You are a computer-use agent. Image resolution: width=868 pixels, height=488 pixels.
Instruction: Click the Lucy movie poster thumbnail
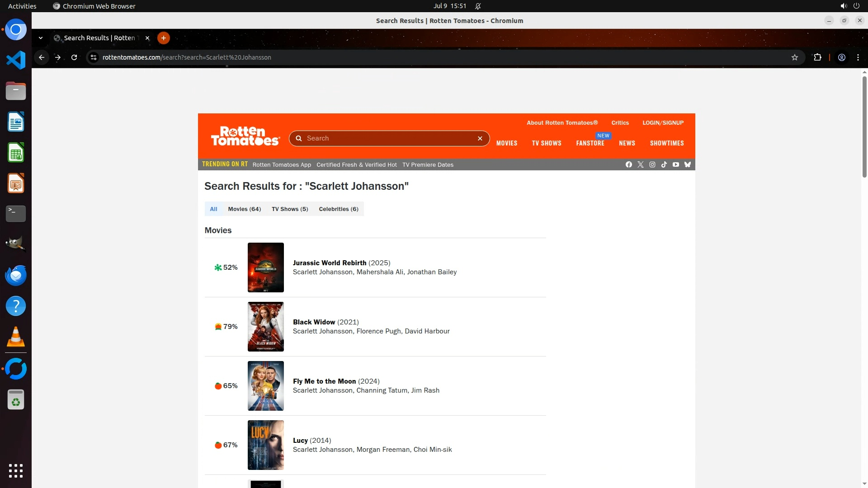tap(265, 445)
